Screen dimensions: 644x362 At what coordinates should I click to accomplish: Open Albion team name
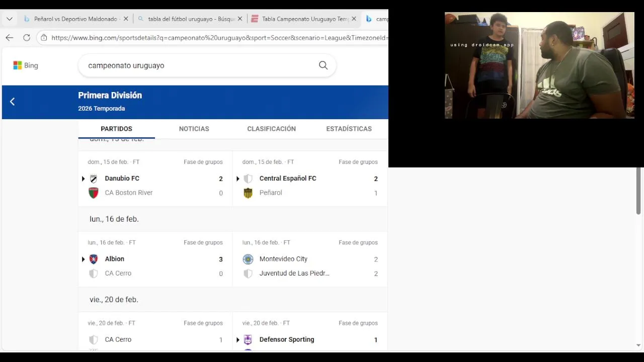[114, 259]
